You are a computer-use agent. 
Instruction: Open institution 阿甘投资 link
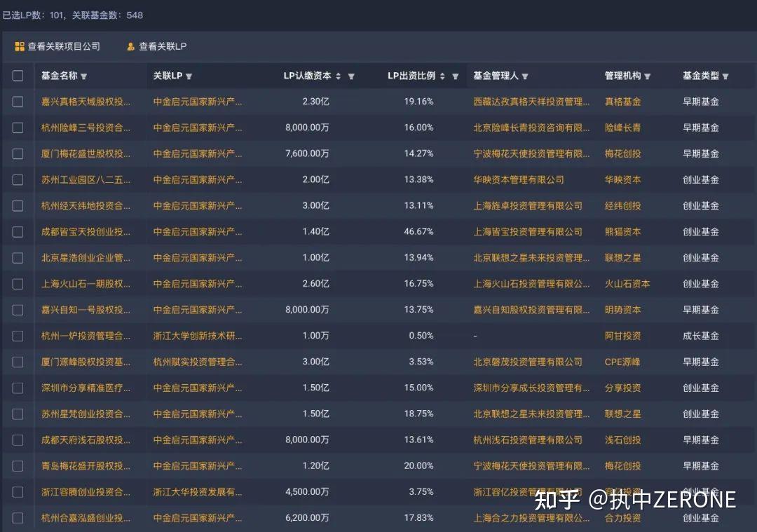pos(623,336)
